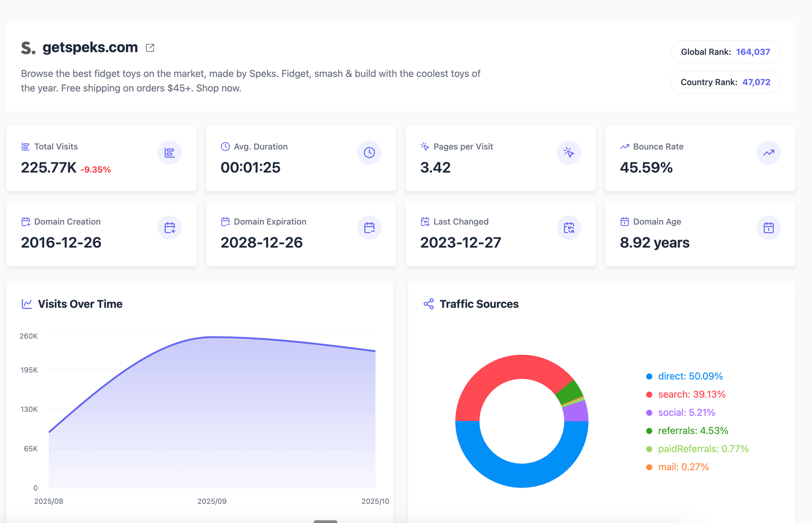
Task: Click the Domain Expiration calendar-minus icon
Action: (x=369, y=228)
